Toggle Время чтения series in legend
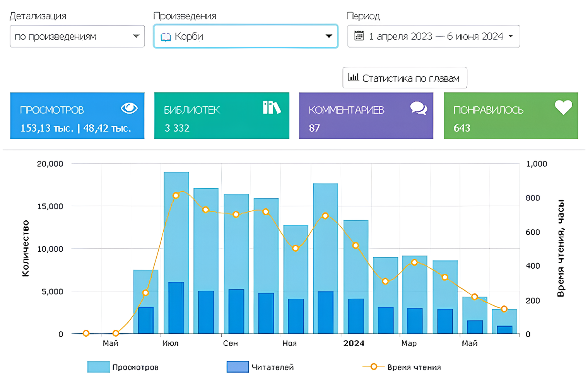The width and height of the screenshot is (588, 392). (402, 367)
